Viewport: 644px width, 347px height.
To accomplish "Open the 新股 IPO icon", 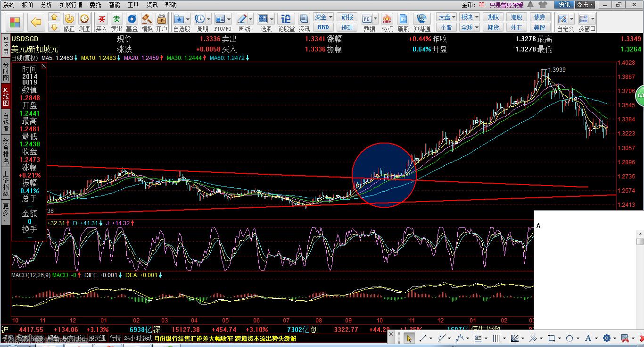I will point(403,19).
